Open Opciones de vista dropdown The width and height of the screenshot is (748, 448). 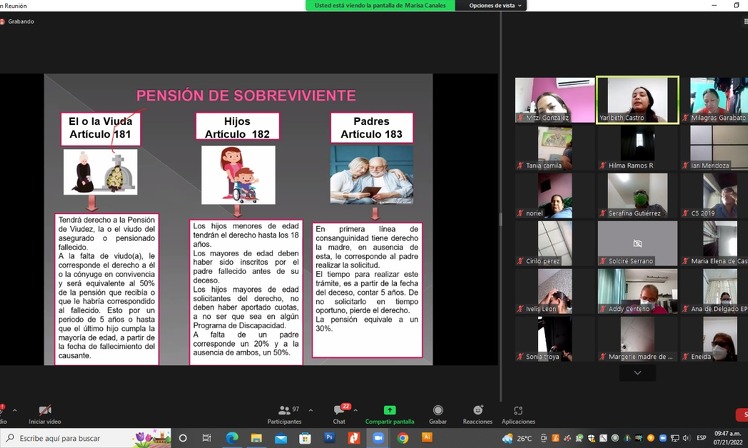coord(495,5)
